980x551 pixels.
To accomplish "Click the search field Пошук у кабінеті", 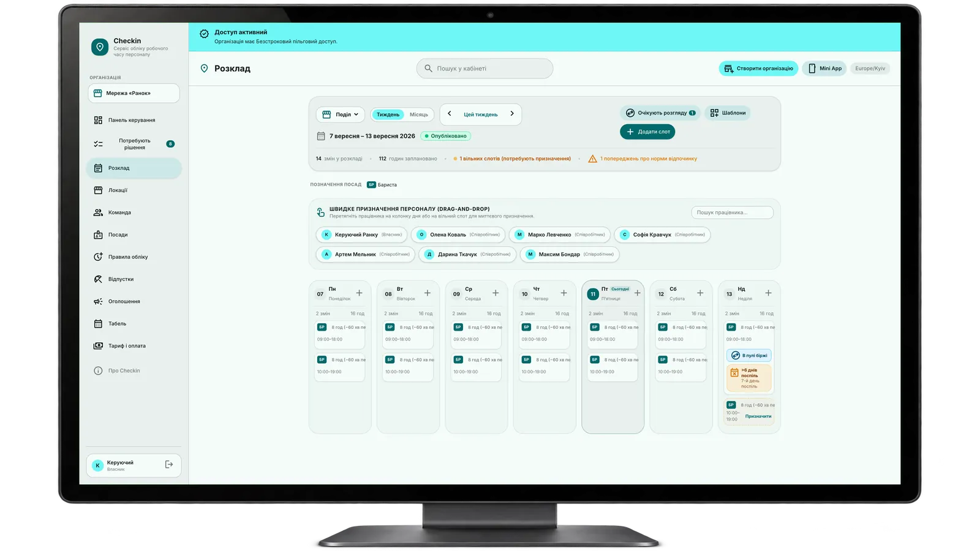I will click(x=484, y=69).
